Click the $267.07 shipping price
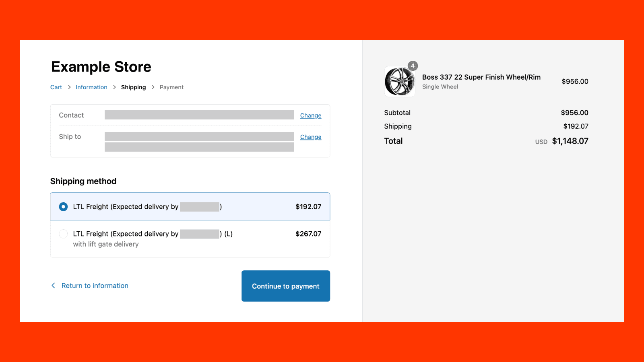644x362 pixels. [308, 234]
